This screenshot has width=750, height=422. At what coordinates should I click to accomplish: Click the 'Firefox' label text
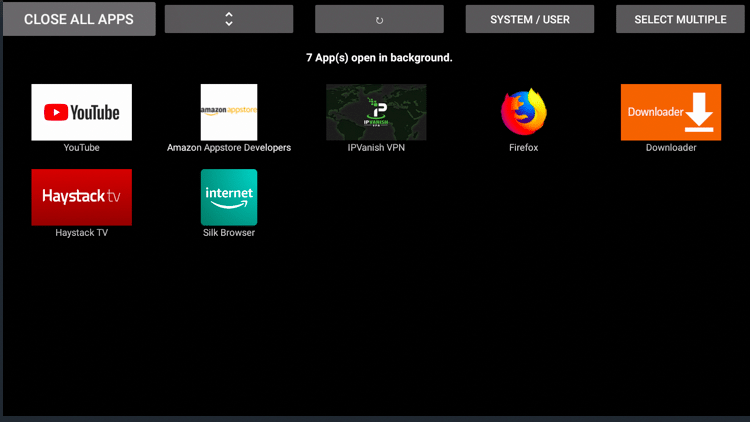point(523,147)
